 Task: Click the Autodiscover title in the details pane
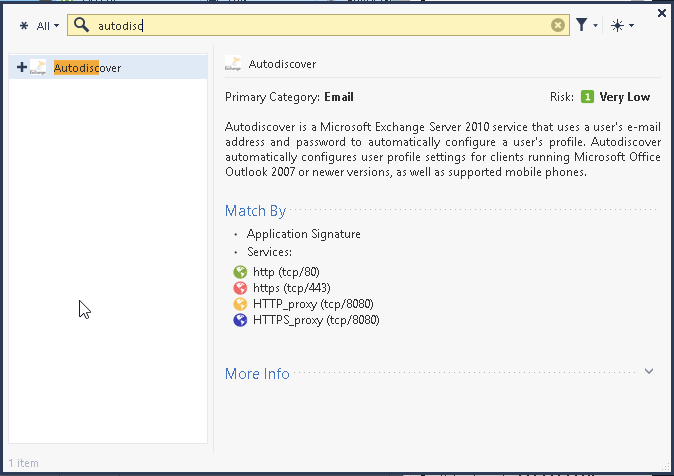282,64
